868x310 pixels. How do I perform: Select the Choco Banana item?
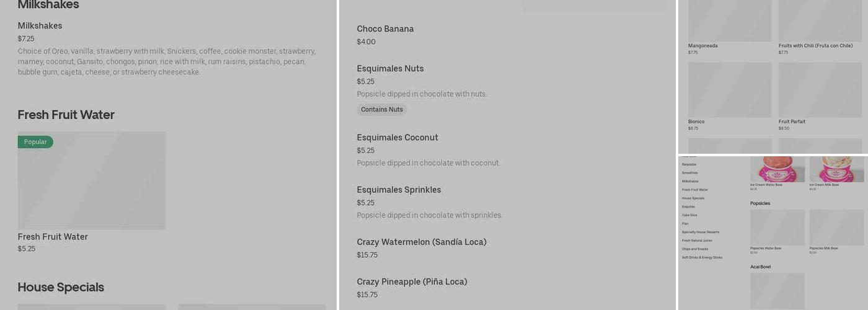(385, 29)
